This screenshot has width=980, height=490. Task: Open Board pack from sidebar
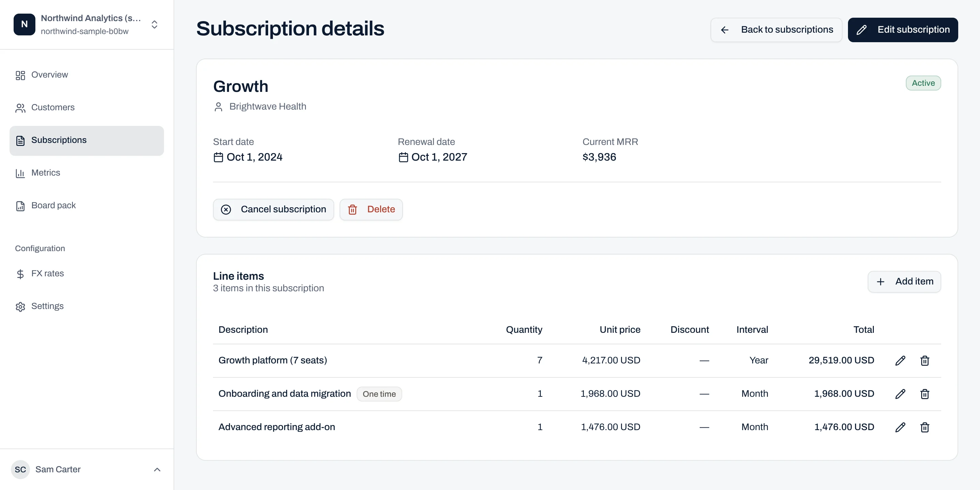point(87,206)
